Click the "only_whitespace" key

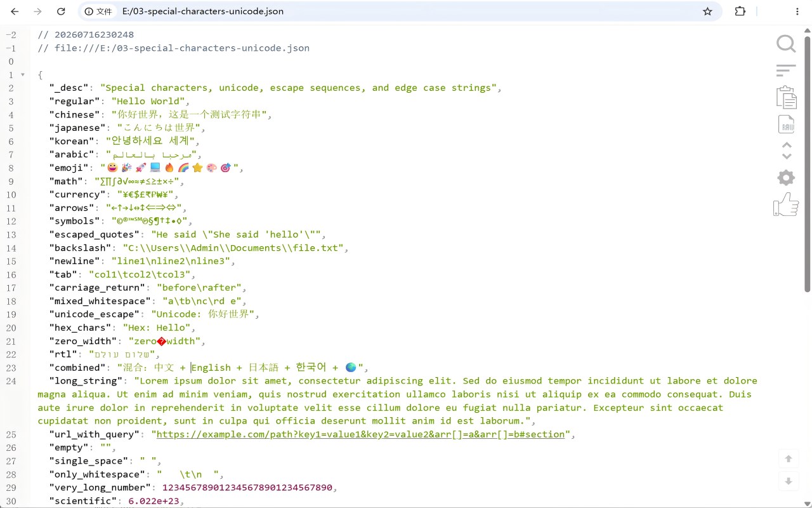click(97, 474)
